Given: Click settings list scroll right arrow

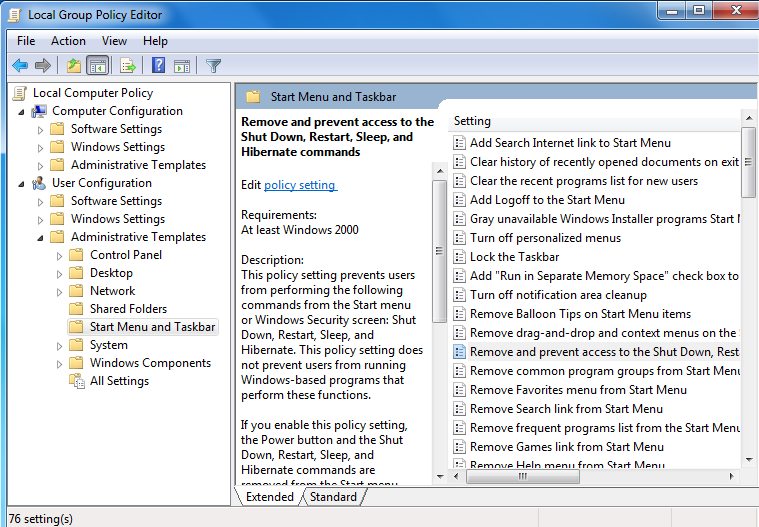Looking at the screenshot, I should point(731,476).
